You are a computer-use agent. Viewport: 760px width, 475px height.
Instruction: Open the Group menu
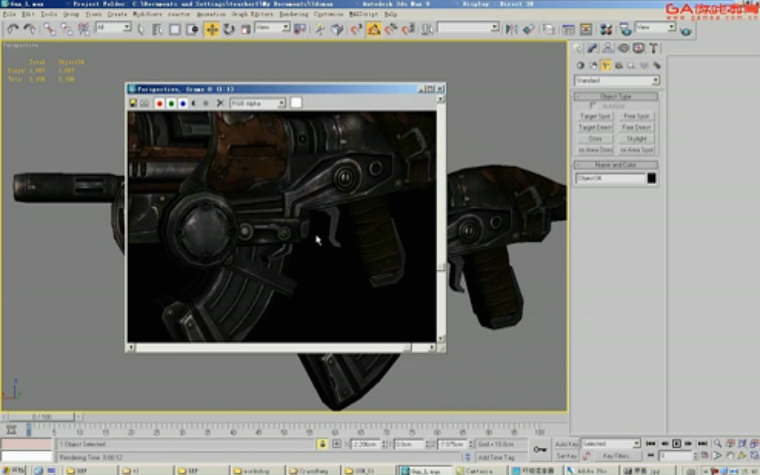71,14
